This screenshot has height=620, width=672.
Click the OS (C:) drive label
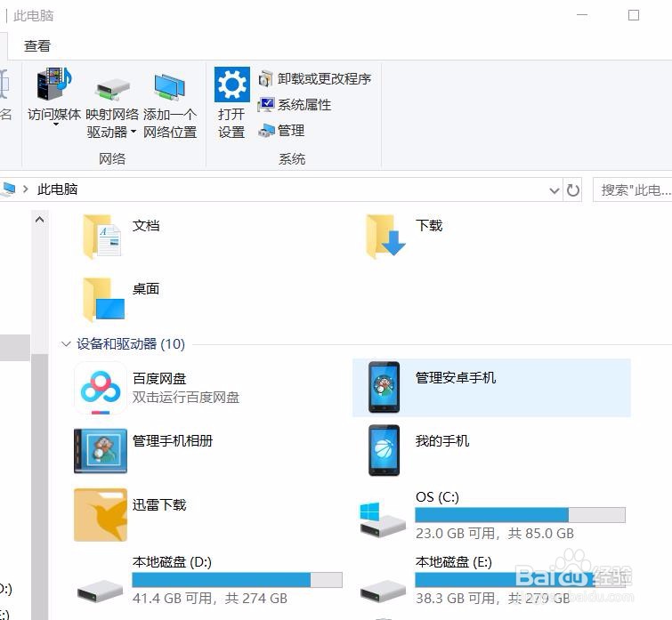tap(437, 497)
